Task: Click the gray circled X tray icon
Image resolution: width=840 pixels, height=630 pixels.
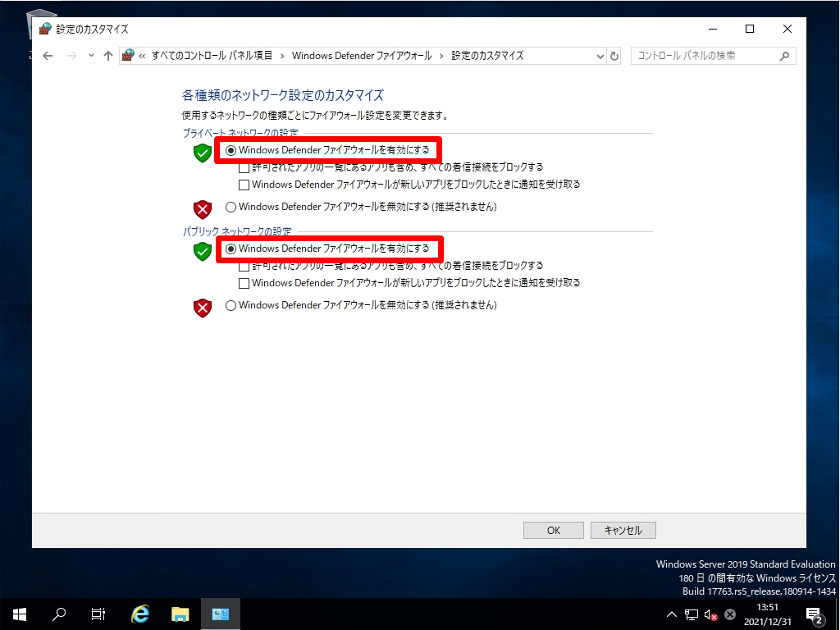Action: (729, 614)
